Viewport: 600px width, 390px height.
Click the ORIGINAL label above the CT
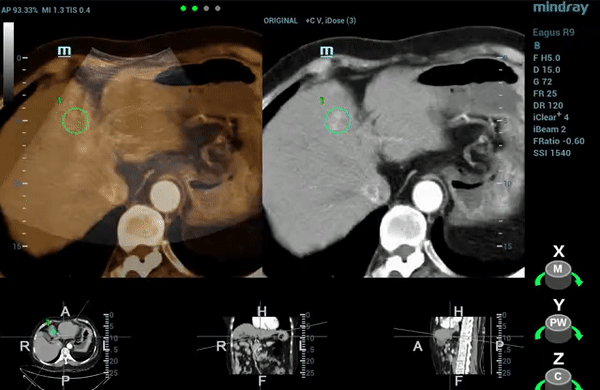point(280,21)
